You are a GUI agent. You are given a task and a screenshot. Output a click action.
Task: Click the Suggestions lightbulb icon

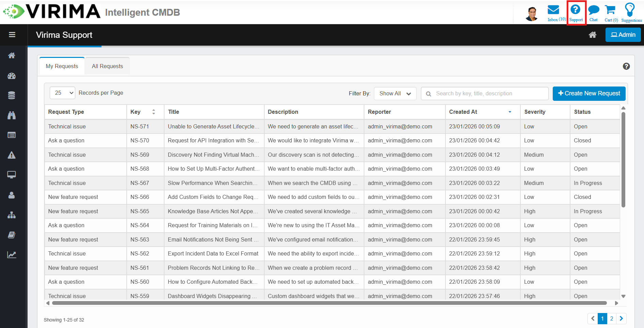coord(630,10)
